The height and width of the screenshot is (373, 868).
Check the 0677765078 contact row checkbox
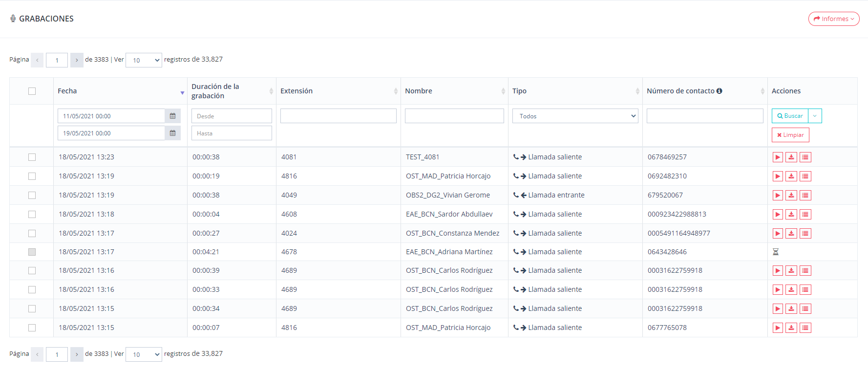(x=32, y=328)
